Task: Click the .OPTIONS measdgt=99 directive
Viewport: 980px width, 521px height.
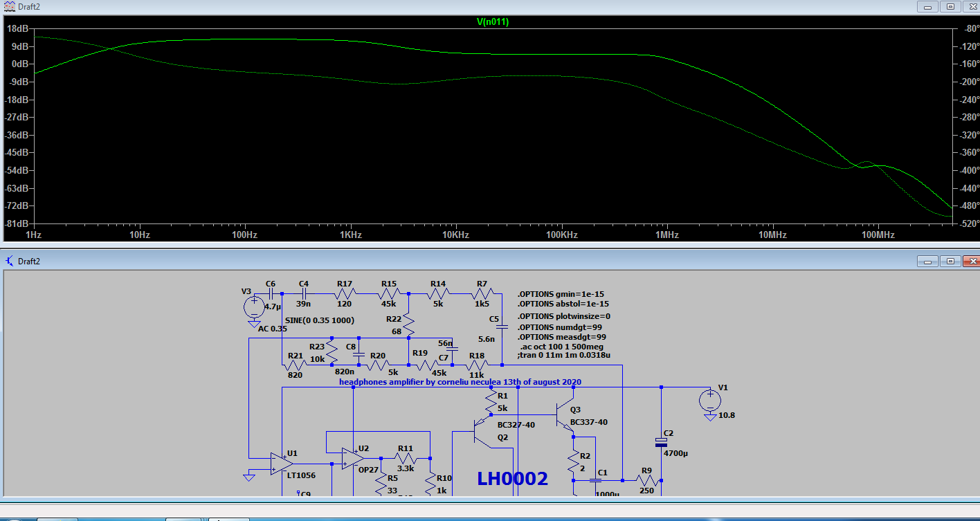Action: tap(563, 338)
